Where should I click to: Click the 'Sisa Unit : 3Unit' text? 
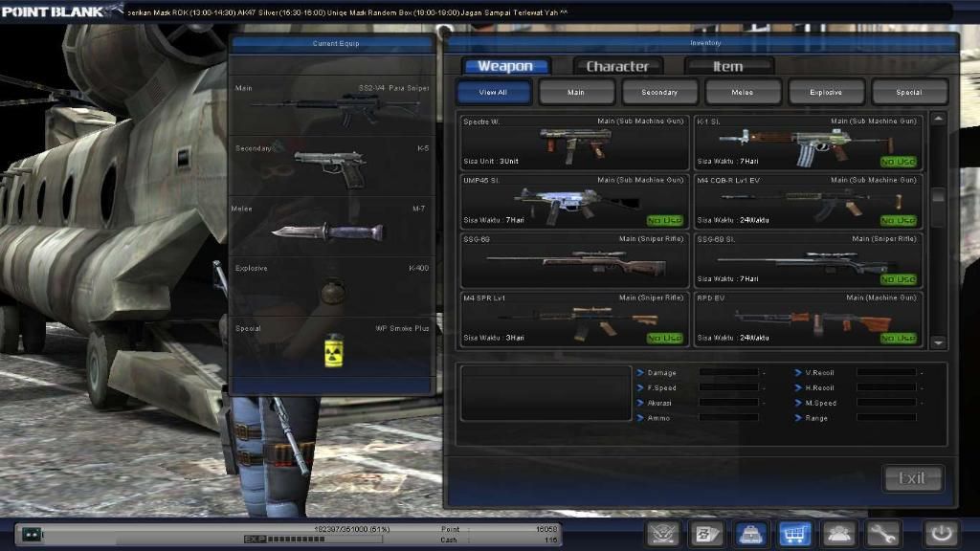pyautogui.click(x=491, y=161)
